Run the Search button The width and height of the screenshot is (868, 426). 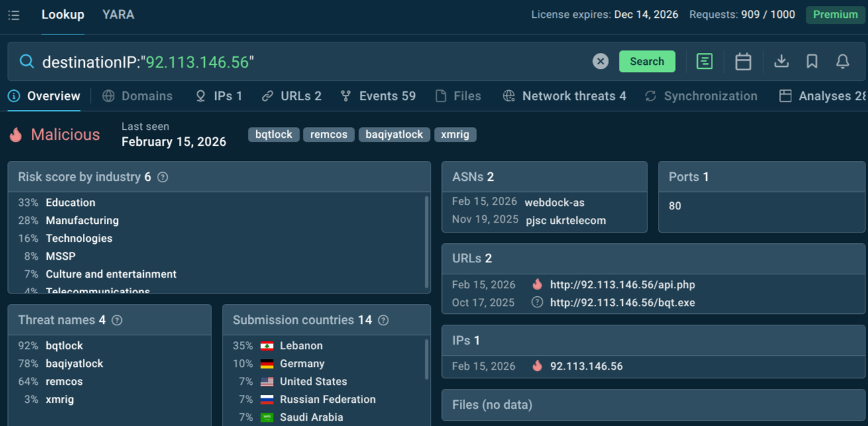click(647, 61)
